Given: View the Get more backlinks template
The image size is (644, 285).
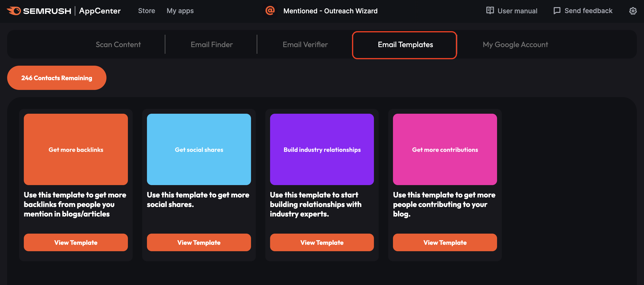Looking at the screenshot, I should (x=76, y=242).
